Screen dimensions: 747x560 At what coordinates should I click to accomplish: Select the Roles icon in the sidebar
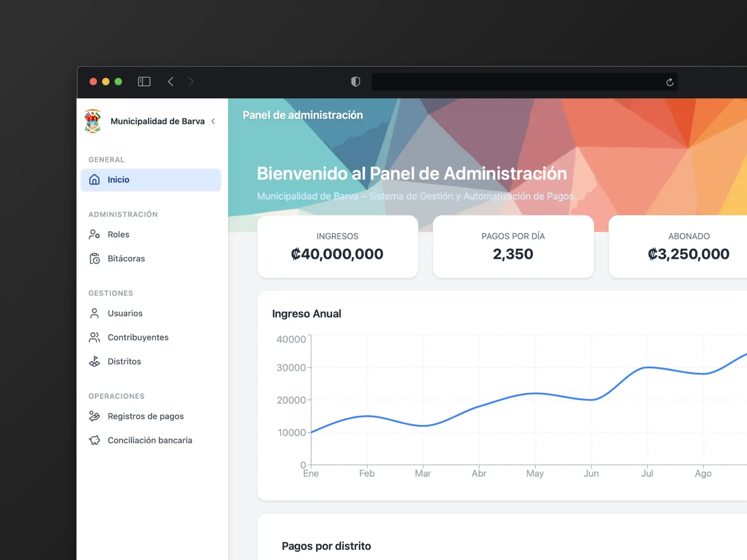coord(94,234)
